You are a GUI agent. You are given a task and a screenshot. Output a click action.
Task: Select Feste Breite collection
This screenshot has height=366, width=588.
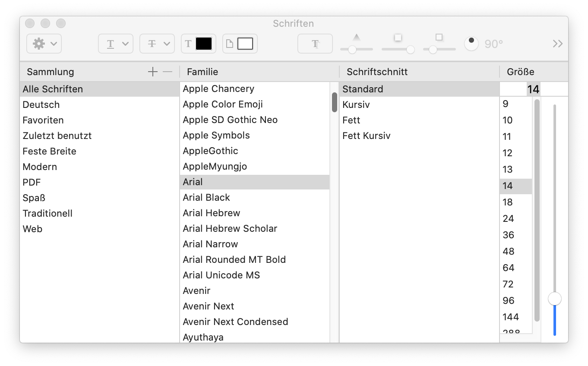(x=100, y=151)
